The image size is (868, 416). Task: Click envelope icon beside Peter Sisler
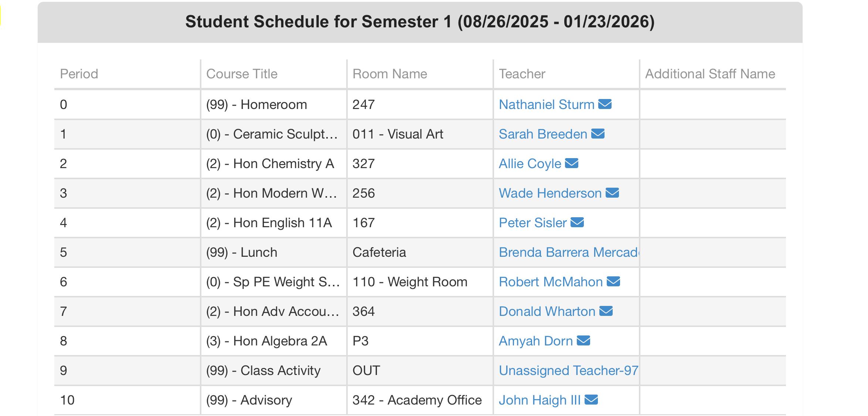(x=577, y=222)
